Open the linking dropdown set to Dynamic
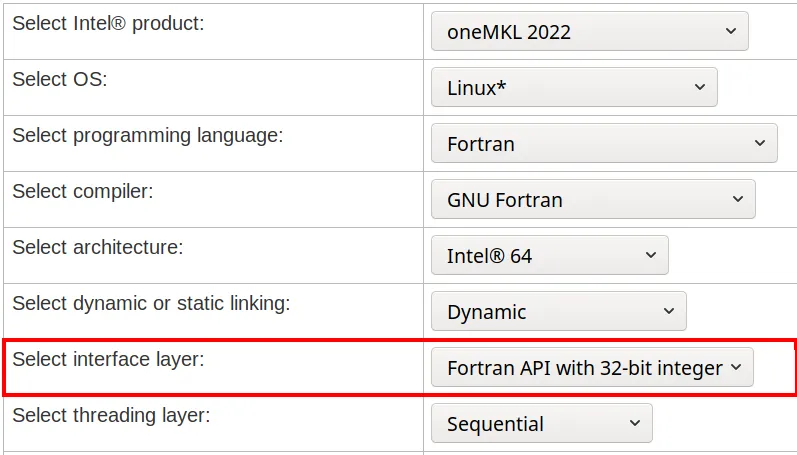This screenshot has width=797, height=455. (559, 311)
